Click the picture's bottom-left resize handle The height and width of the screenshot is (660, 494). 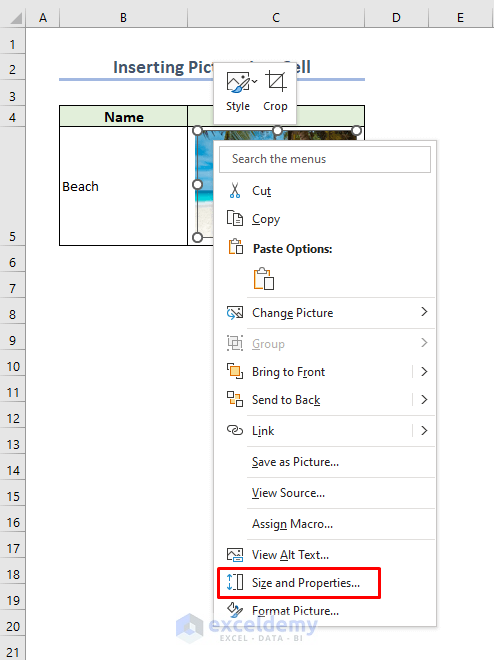coord(197,237)
